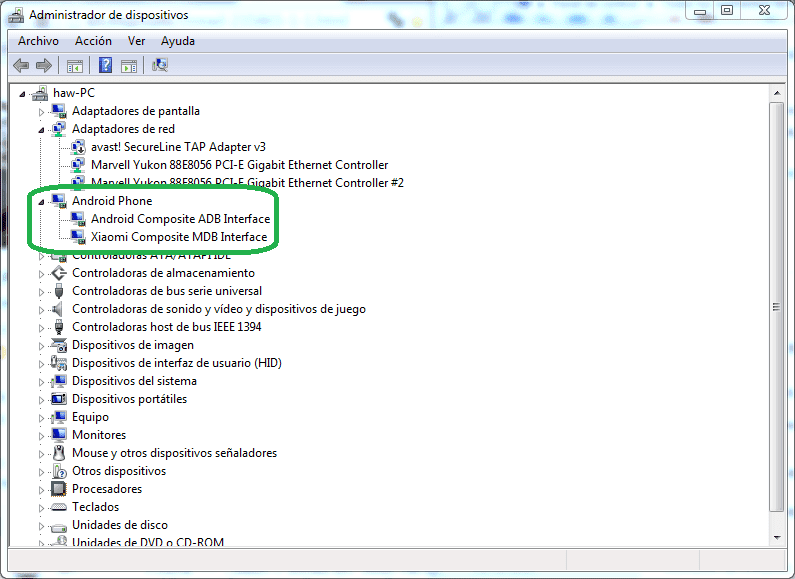The width and height of the screenshot is (795, 579).
Task: Select Mouse y otros dispositivos señaladores
Action: coord(174,453)
